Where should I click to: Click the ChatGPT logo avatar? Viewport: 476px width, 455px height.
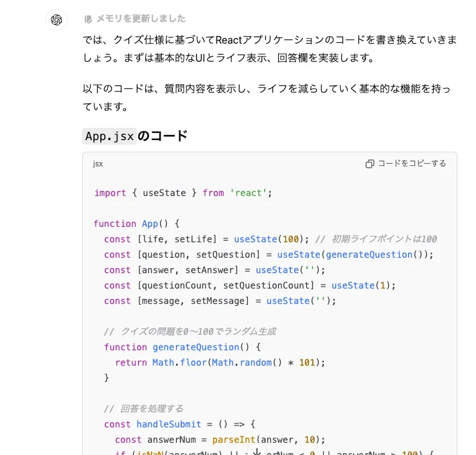[57, 20]
